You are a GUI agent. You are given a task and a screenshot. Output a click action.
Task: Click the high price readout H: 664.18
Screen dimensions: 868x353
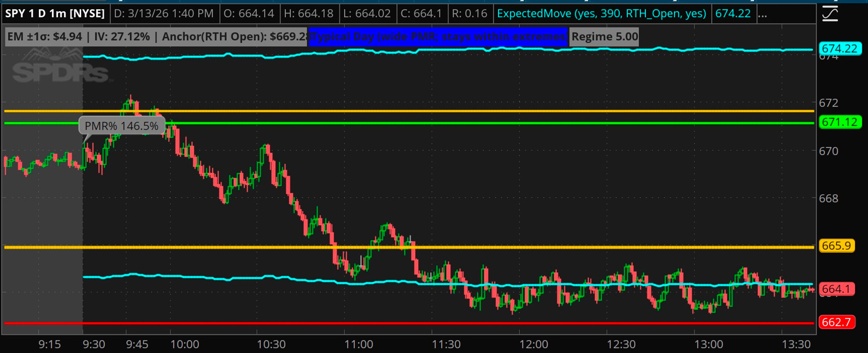tap(309, 14)
